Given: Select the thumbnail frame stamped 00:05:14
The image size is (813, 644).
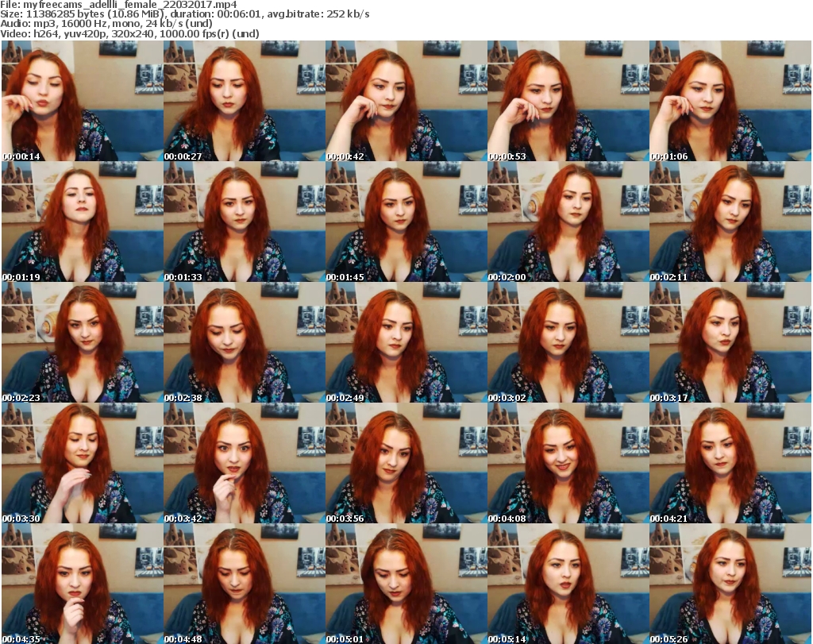Looking at the screenshot, I should click(x=568, y=584).
